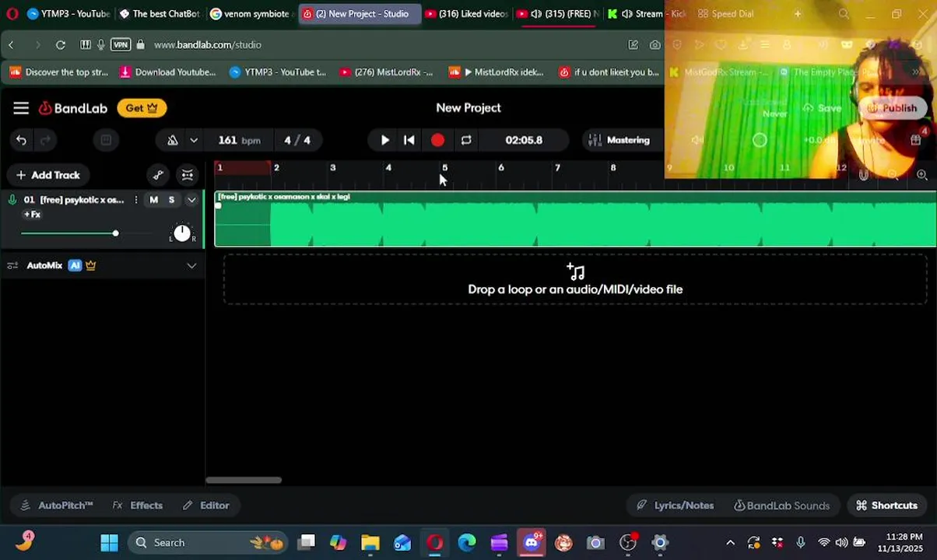Screen dimensions: 937x560
Task: Click the track 01 microphone icon
Action: [x=12, y=200]
